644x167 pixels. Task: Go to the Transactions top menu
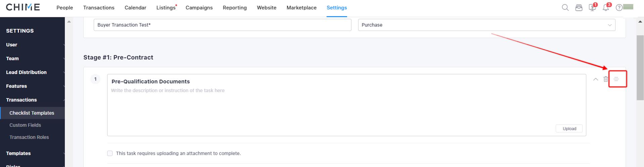pyautogui.click(x=99, y=8)
